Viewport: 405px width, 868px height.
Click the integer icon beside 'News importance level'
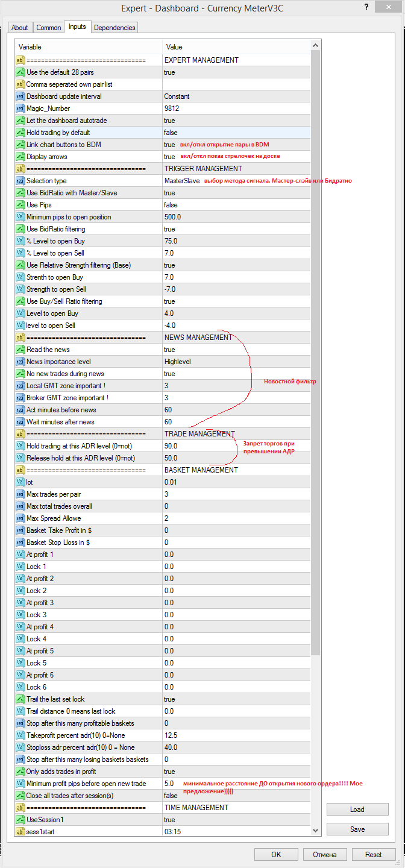click(x=20, y=362)
